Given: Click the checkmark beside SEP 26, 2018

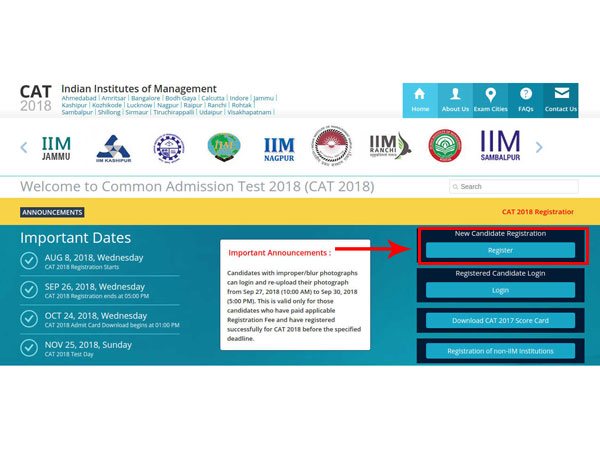Looking at the screenshot, I should [x=29, y=290].
